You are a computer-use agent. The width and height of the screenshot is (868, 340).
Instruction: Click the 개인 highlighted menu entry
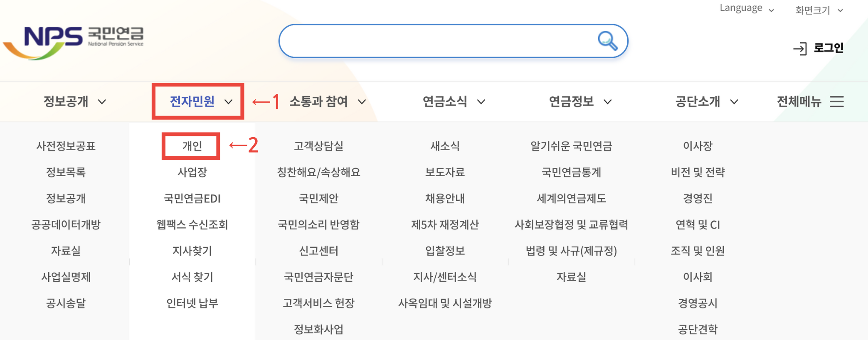point(191,145)
